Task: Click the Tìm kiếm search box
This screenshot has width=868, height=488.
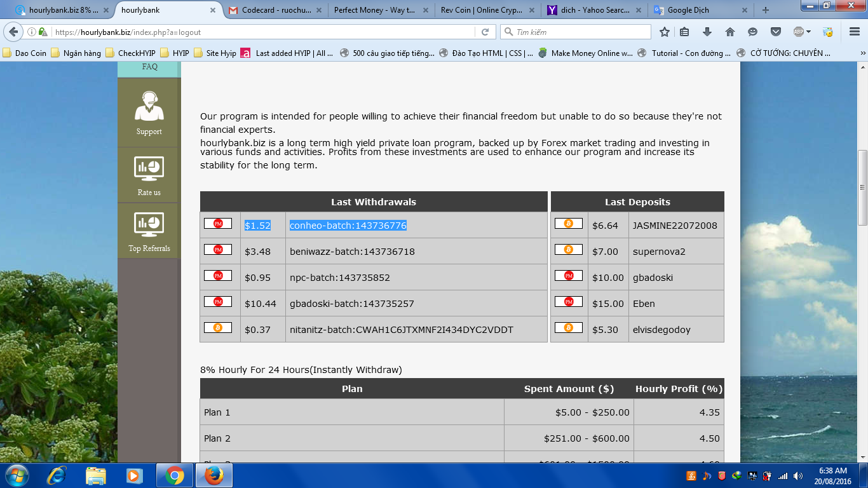Action: pos(576,32)
